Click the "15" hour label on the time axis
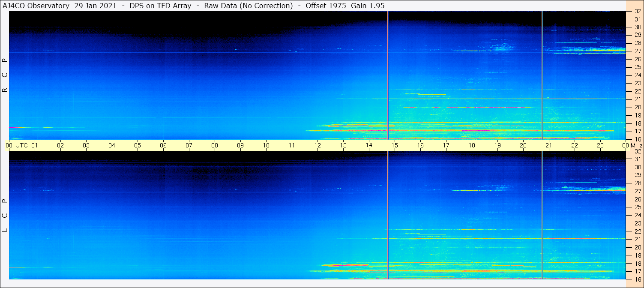The height and width of the screenshot is (288, 644). pos(395,145)
